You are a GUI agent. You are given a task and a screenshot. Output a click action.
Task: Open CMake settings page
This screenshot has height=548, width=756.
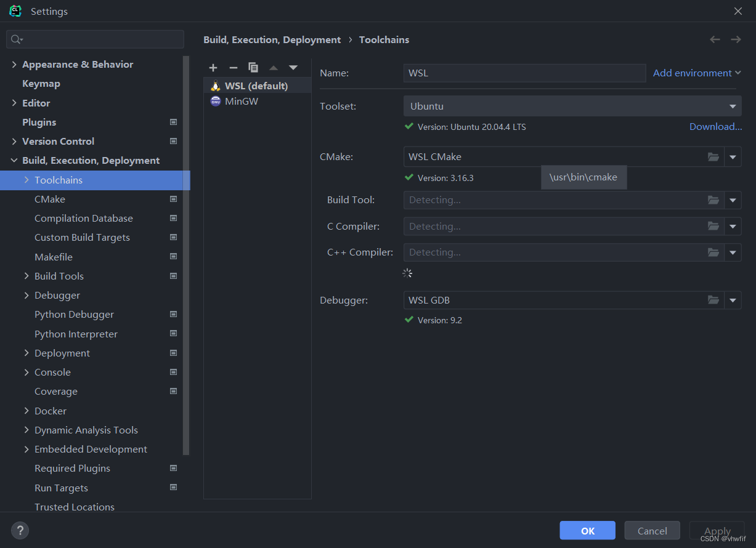point(50,199)
